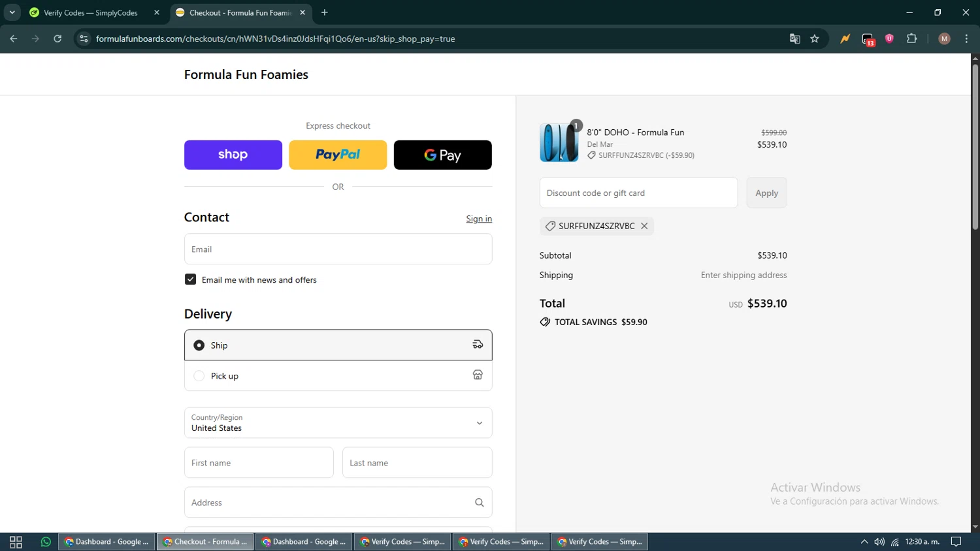Pay with PayPal button
The width and height of the screenshot is (980, 551).
click(338, 155)
